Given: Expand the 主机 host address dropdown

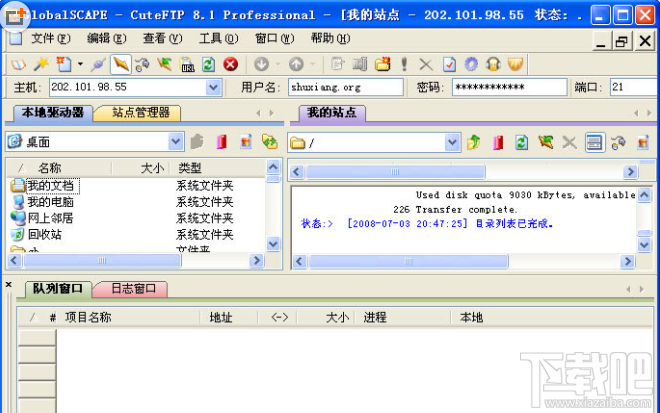Looking at the screenshot, I should coord(213,88).
